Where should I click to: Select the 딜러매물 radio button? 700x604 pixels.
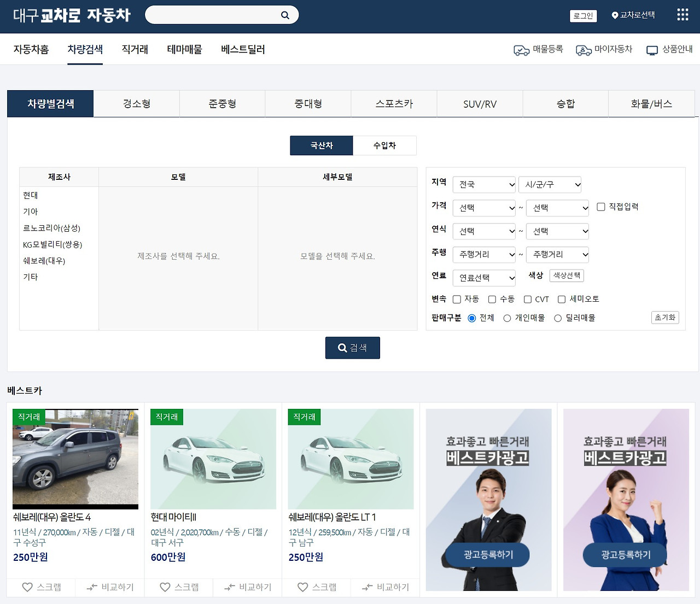[x=558, y=318]
